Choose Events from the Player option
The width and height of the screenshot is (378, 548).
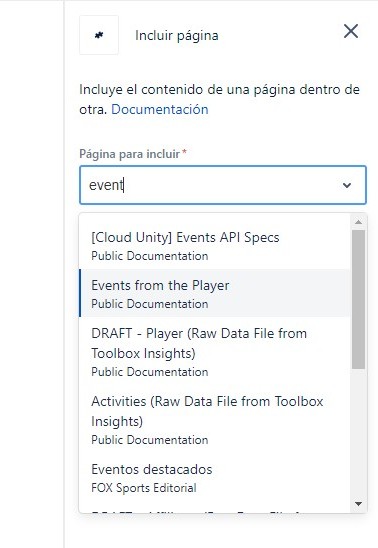point(215,293)
